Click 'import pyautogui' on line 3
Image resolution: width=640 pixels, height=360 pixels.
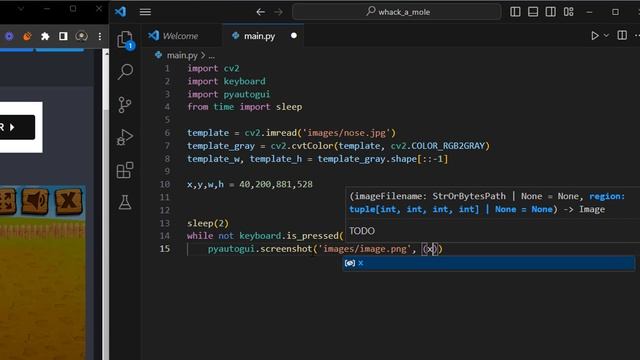229,94
